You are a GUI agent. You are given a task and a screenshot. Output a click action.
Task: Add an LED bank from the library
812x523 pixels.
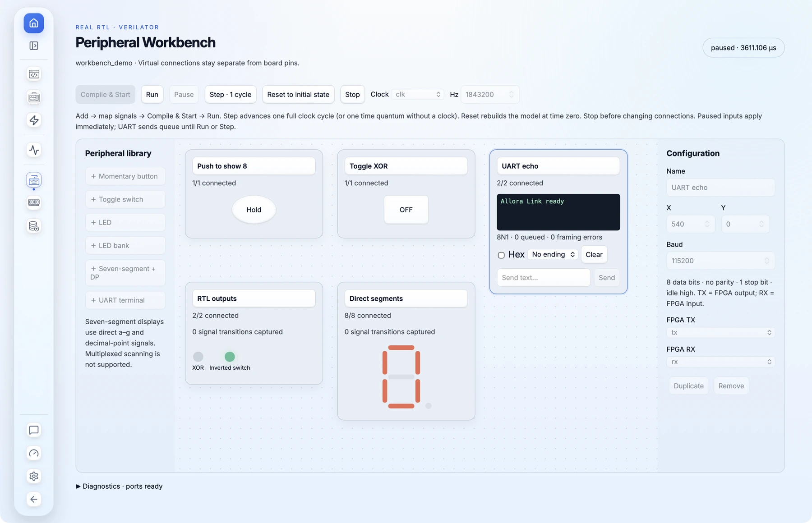click(x=125, y=245)
